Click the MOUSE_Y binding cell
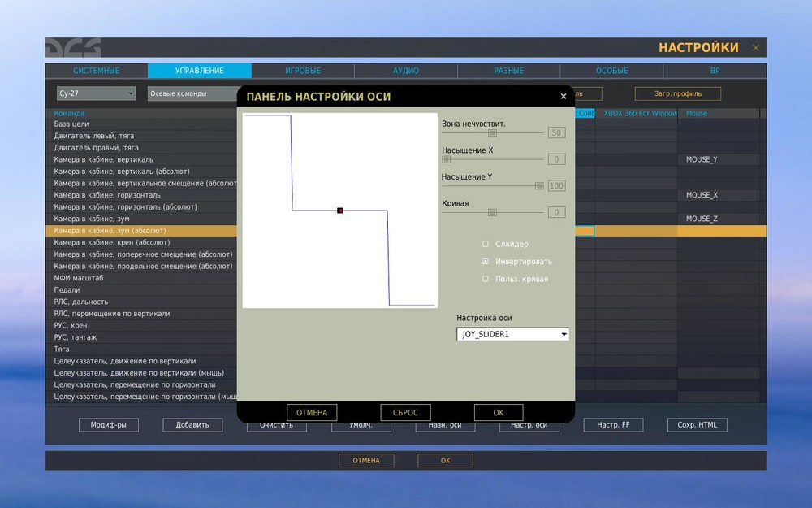This screenshot has height=508, width=812. click(719, 159)
